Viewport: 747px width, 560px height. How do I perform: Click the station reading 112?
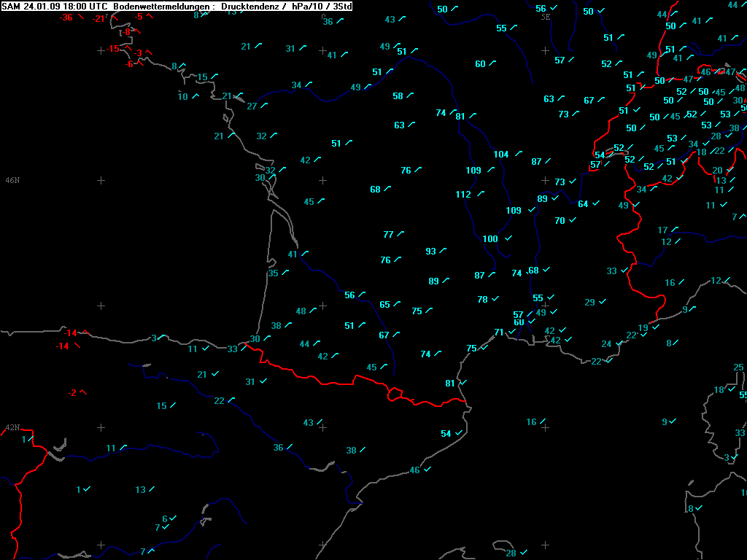463,195
